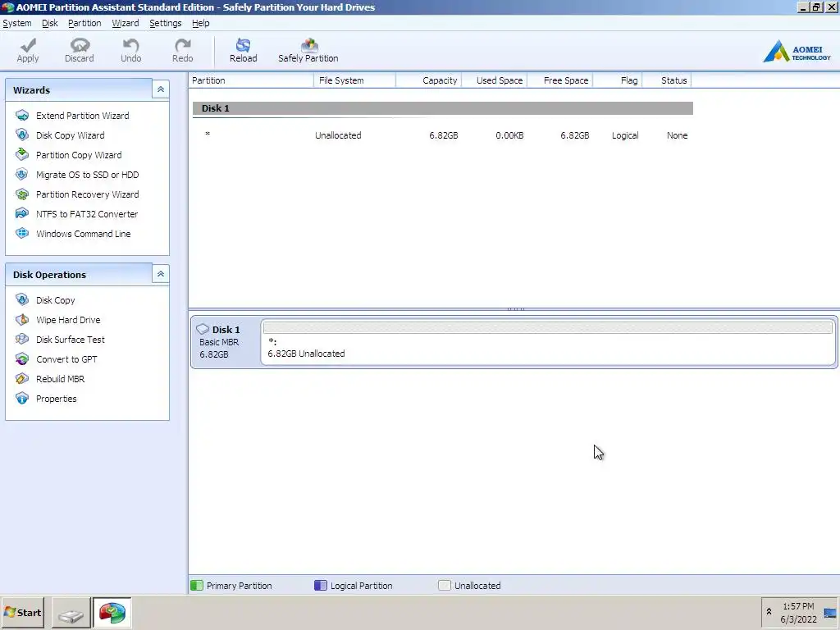Click the Convert to GPT icon
The image size is (840, 630).
coord(22,359)
